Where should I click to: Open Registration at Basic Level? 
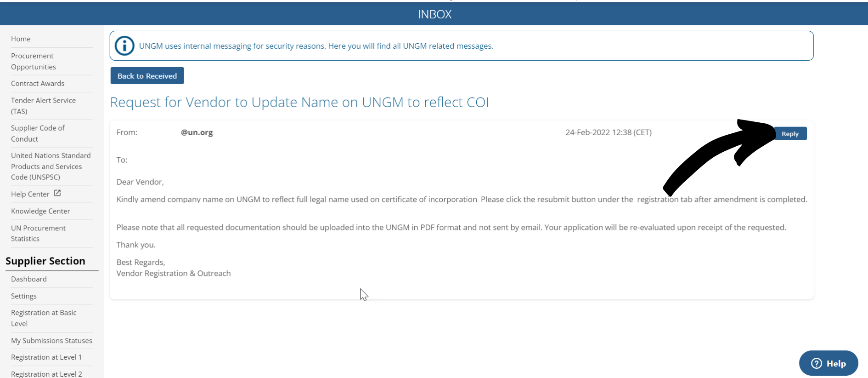pos(44,318)
